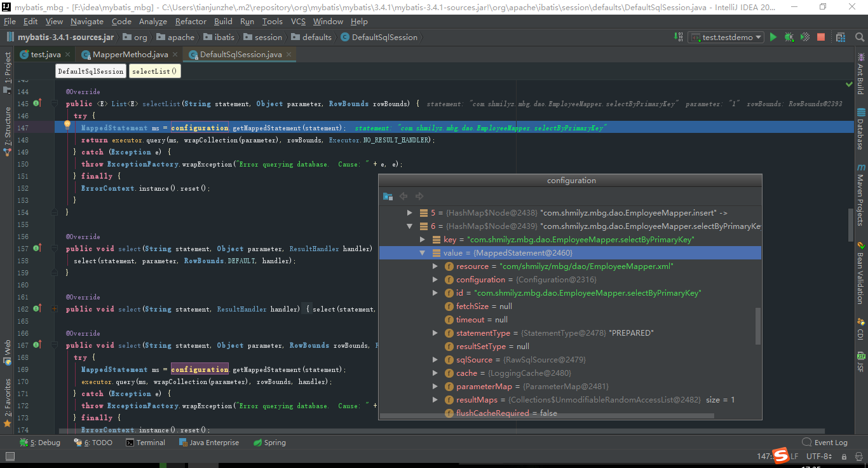The width and height of the screenshot is (868, 468).
Task: Run the test.testdemo configuration
Action: coord(773,37)
